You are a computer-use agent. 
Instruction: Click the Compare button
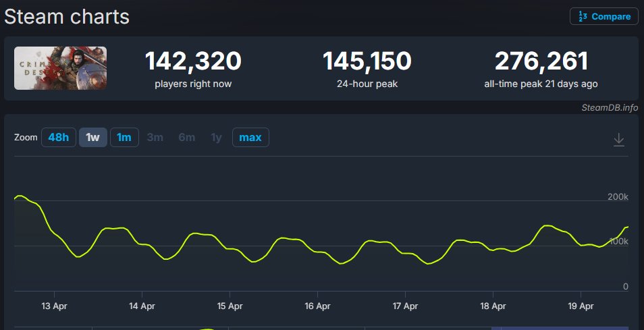click(x=603, y=16)
